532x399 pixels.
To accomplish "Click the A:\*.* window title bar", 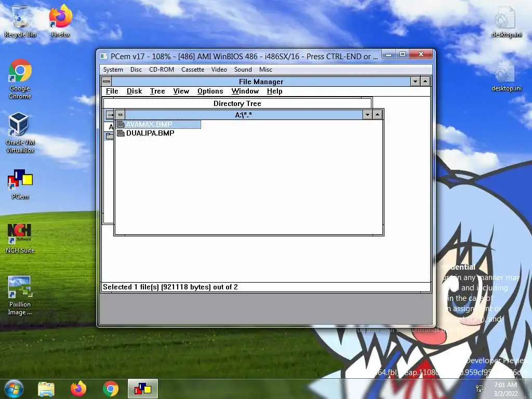I will [x=244, y=115].
